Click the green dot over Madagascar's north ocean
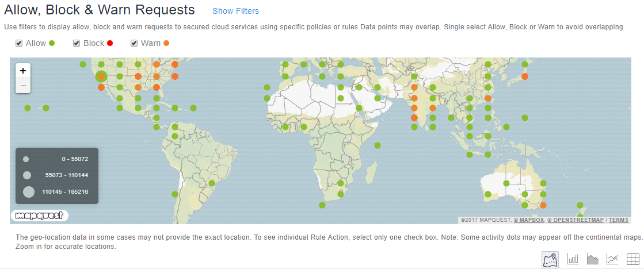The height and width of the screenshot is (269, 644). tap(378, 145)
